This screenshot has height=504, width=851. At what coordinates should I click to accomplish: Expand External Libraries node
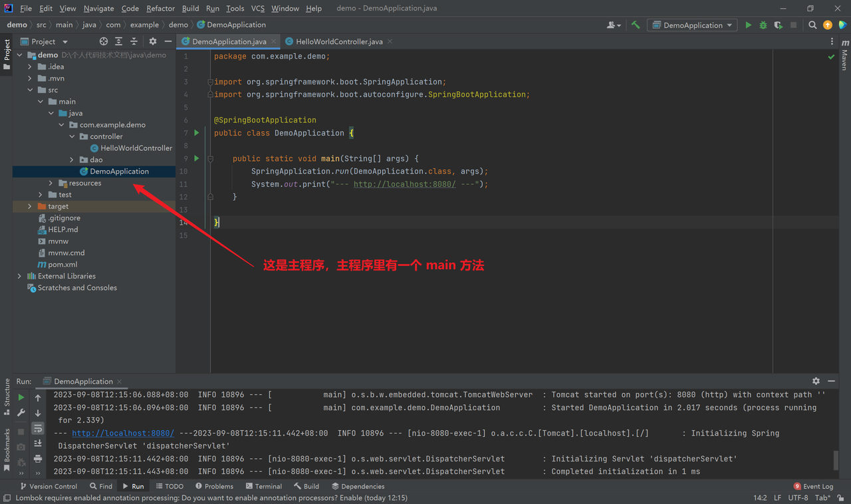click(19, 276)
